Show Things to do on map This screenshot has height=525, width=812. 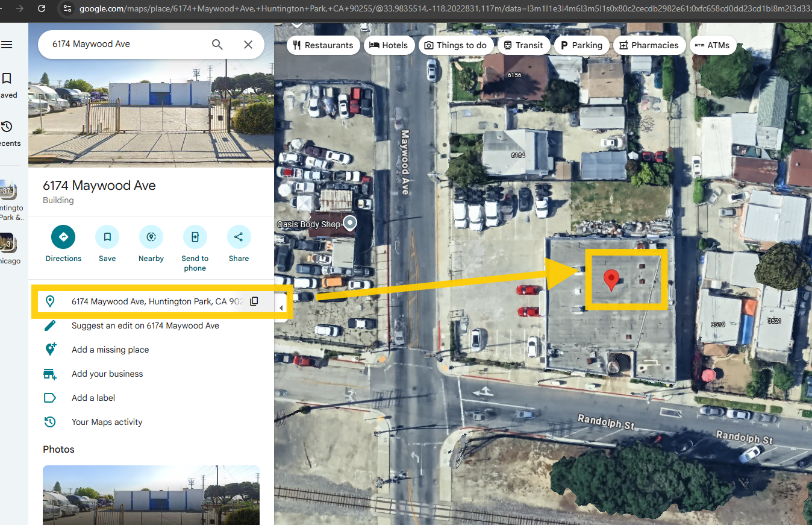(x=455, y=45)
